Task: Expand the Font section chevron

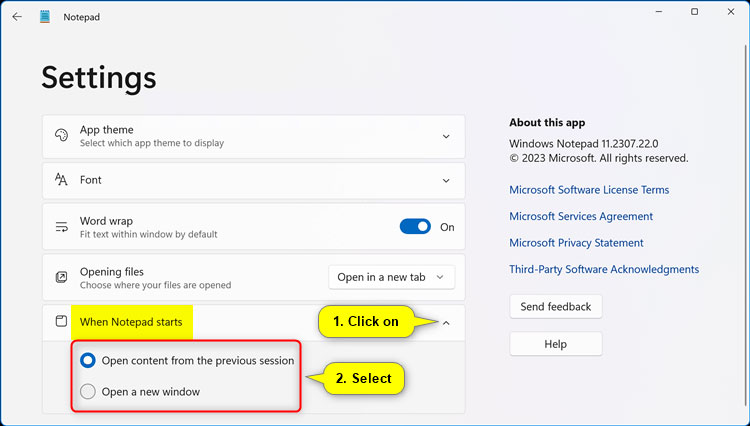Action: (446, 181)
